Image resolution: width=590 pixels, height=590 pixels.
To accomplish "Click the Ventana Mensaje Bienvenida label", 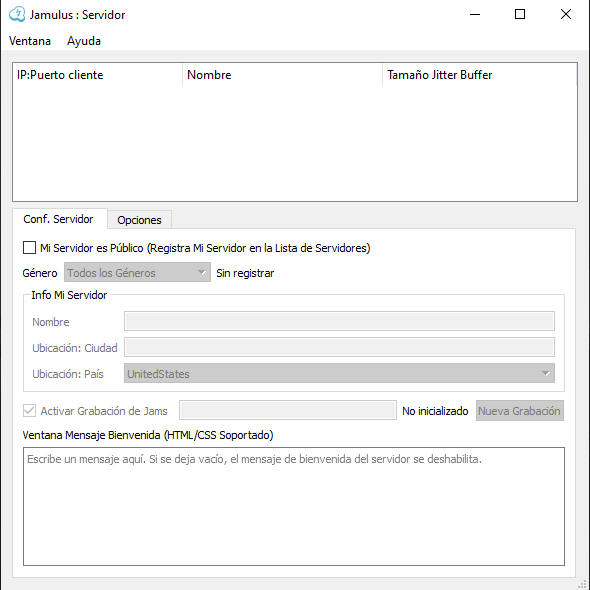I will pyautogui.click(x=148, y=435).
